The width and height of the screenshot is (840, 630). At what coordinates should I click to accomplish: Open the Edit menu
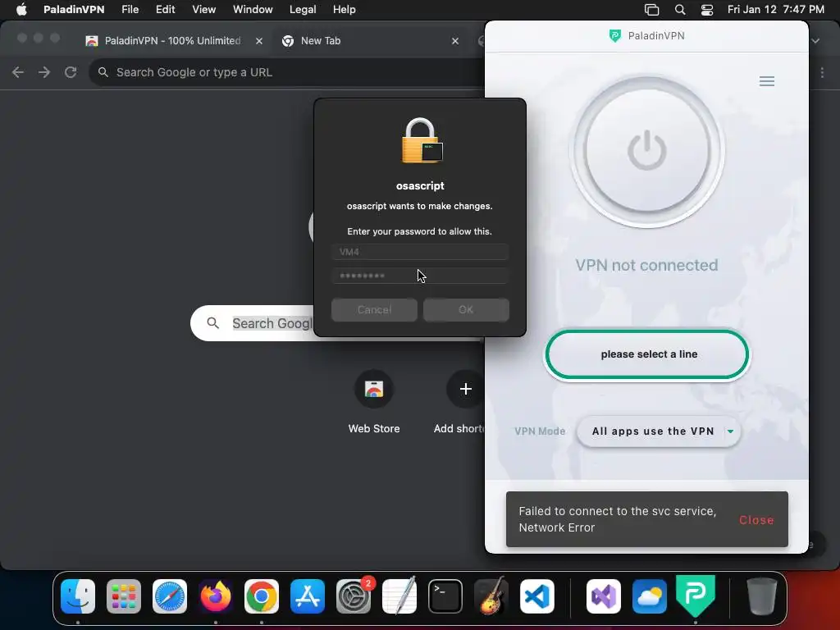(x=165, y=10)
